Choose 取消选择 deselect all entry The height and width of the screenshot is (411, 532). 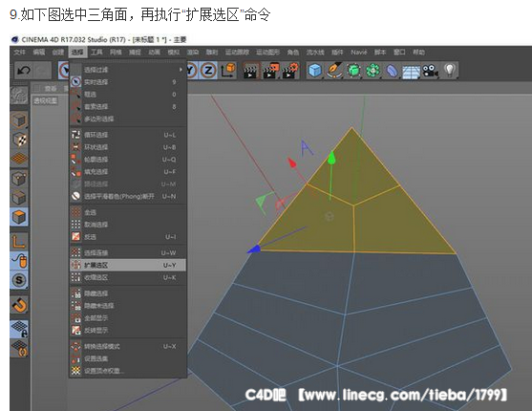click(128, 225)
